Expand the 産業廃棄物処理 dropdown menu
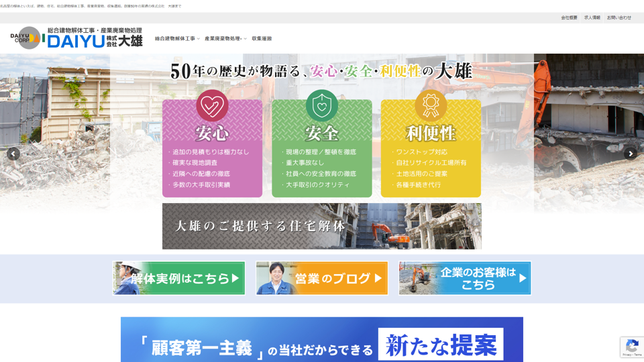The height and width of the screenshot is (362, 644). tap(225, 39)
